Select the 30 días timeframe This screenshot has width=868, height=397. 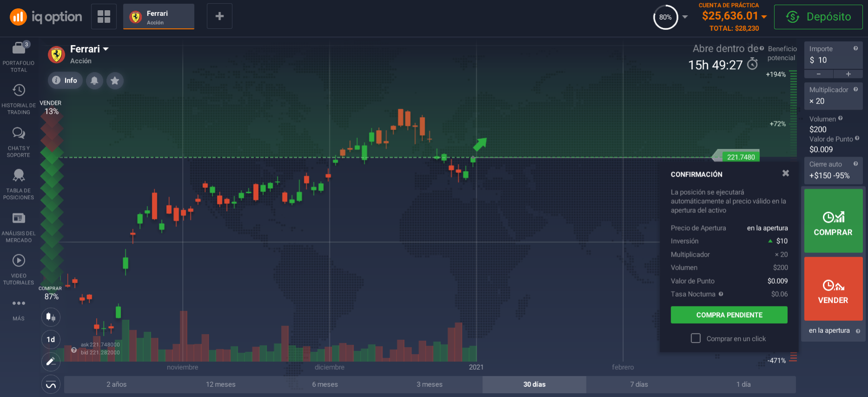click(534, 384)
